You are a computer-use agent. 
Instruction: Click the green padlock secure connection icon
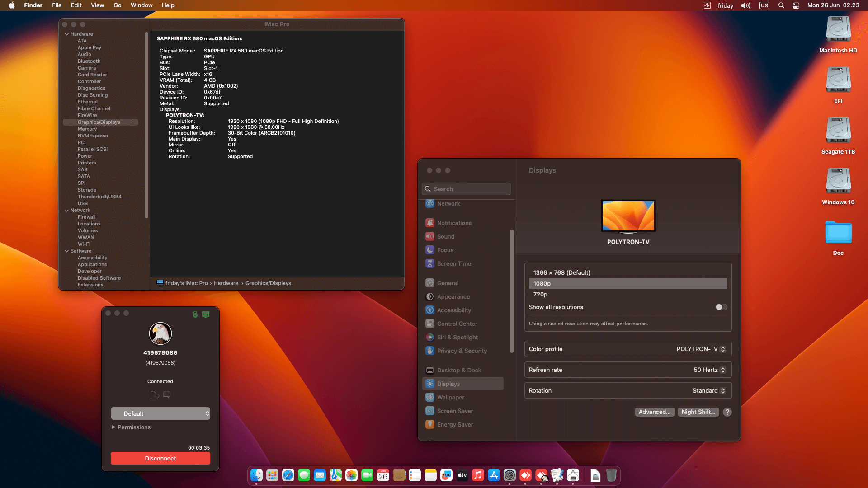pos(195,314)
